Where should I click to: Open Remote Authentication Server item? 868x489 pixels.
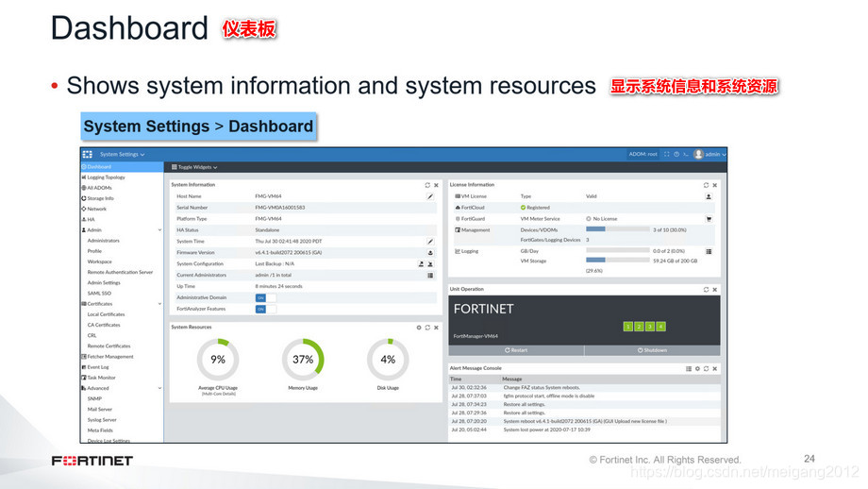click(x=122, y=272)
